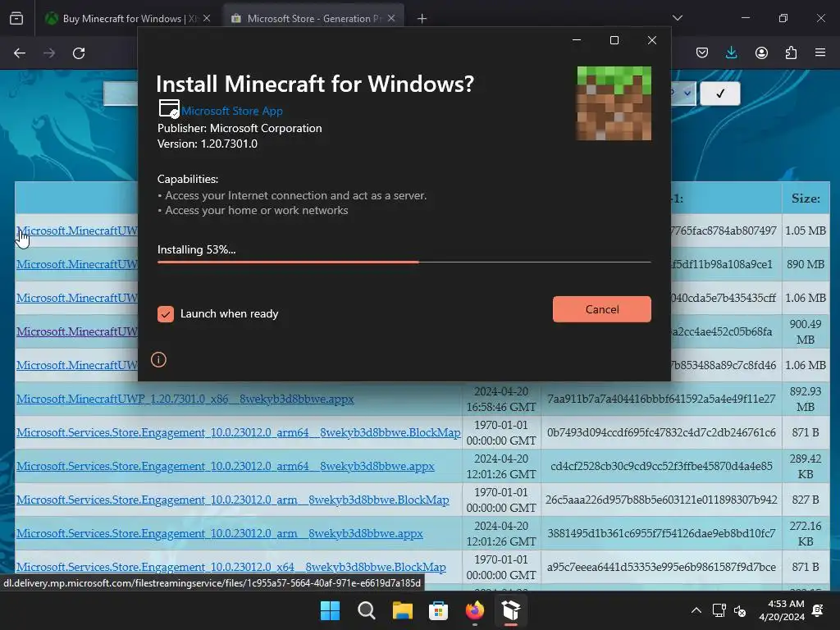Click the Microsoft.MinecraftUWP link in 890 MB row
Viewport: 840px width, 630px height.
(77, 265)
